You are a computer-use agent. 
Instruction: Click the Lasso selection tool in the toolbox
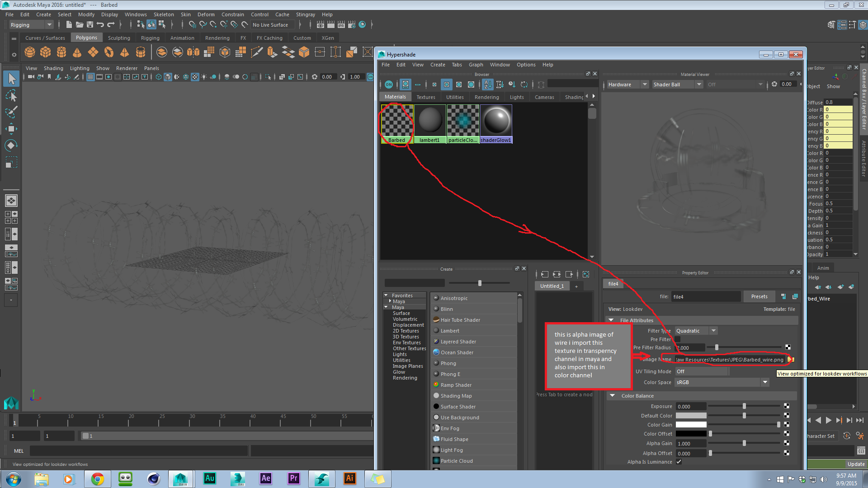[11, 95]
